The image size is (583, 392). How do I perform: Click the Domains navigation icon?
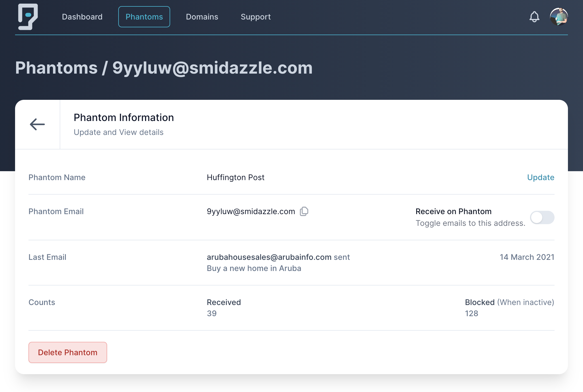(202, 17)
